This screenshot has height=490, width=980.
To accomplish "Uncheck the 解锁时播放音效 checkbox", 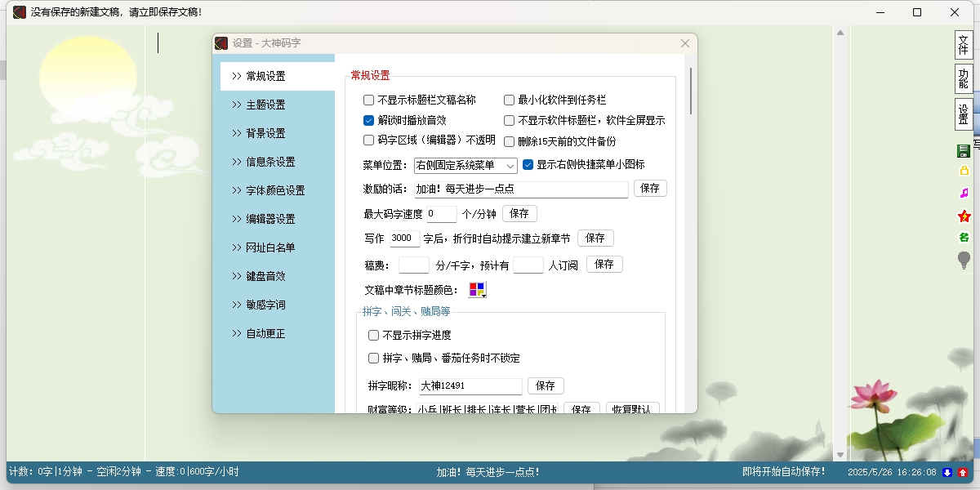I will pyautogui.click(x=369, y=120).
